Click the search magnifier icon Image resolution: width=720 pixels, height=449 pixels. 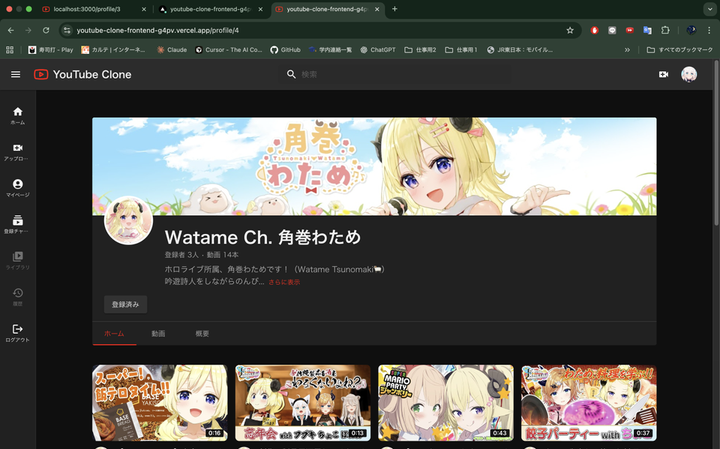tap(291, 74)
